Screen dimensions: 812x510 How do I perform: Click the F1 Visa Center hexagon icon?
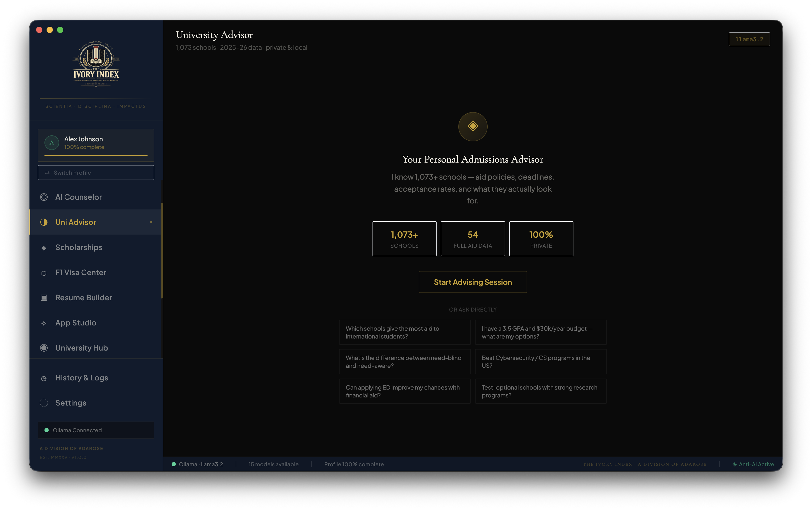pyautogui.click(x=44, y=273)
